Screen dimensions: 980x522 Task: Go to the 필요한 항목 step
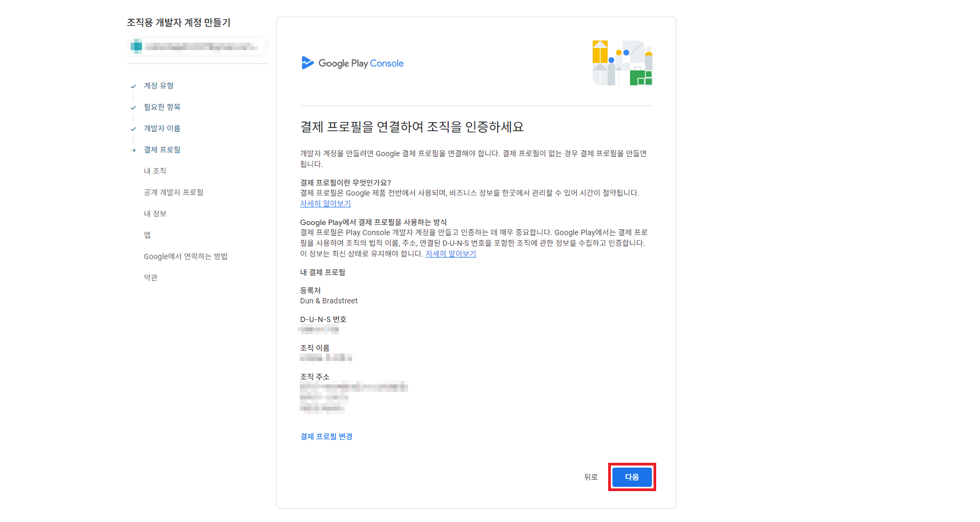(162, 107)
